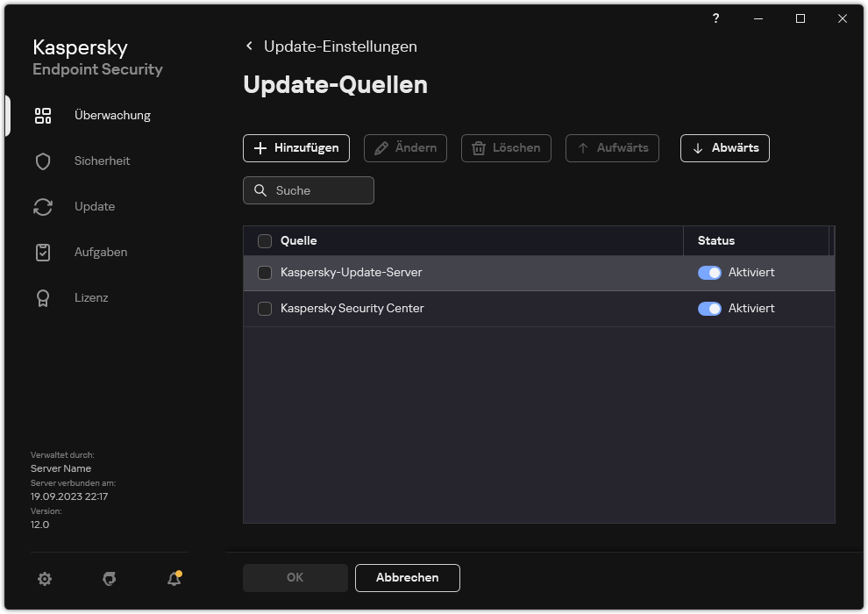Open the Überwachung monitoring icon in the sidebar
The image size is (868, 614).
43,116
